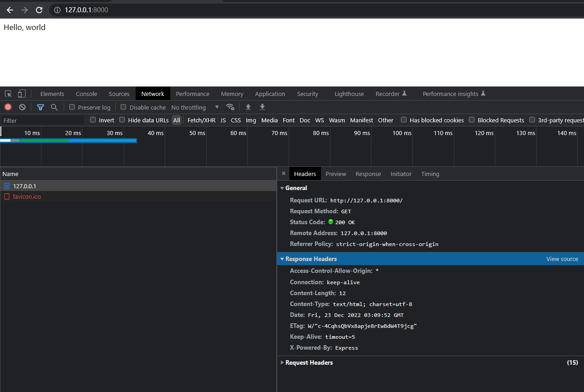This screenshot has width=584, height=392.
Task: Click the blue request bar in timeline overview
Action: tap(102, 141)
